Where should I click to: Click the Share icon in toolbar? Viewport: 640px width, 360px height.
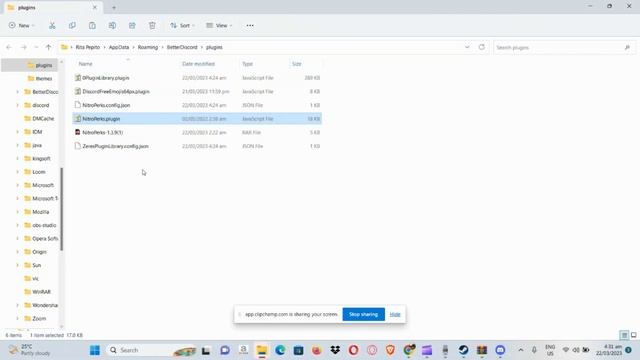pos(132,25)
